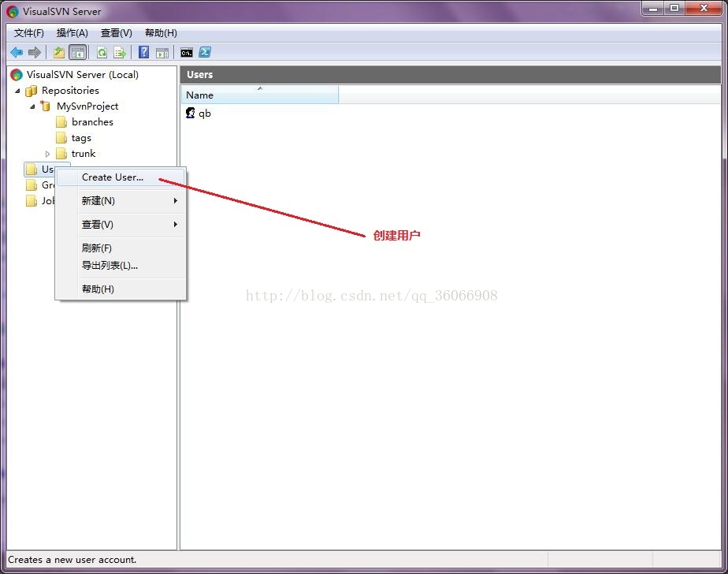Viewport: 728px width, 574px height.
Task: Select 查看(V) in the context menu
Action: point(121,225)
